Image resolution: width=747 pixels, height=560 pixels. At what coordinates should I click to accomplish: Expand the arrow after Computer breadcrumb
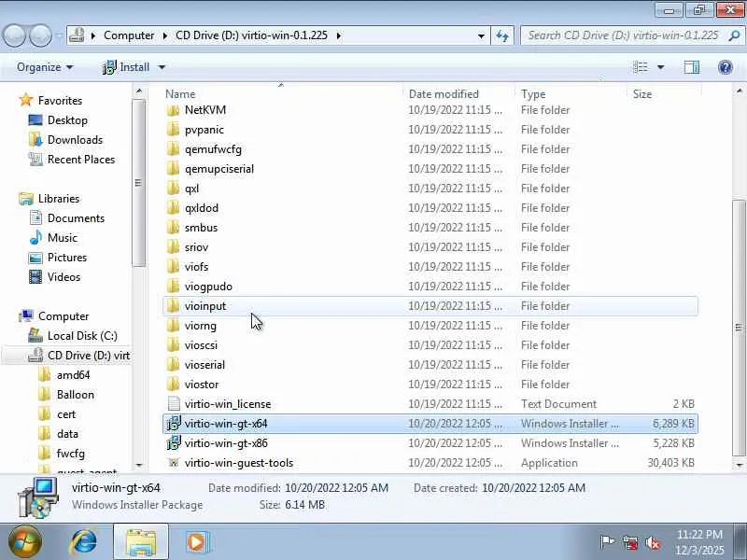click(x=165, y=35)
